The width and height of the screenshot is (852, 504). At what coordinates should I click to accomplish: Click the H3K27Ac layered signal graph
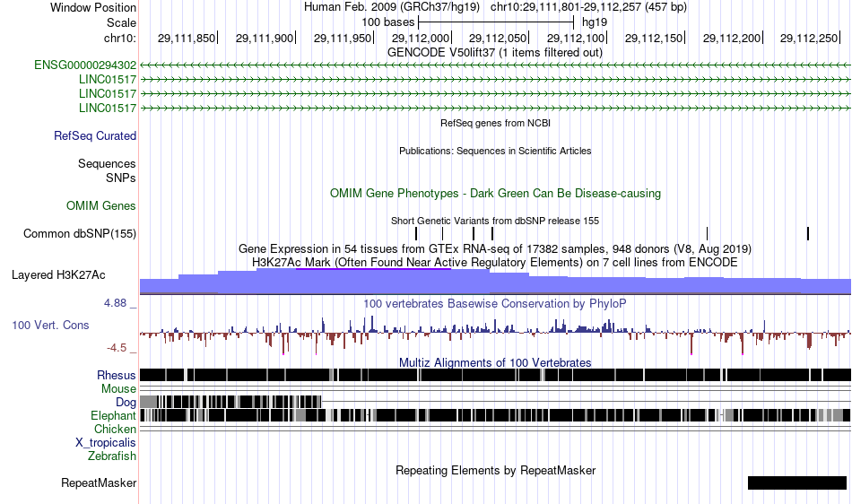point(496,282)
